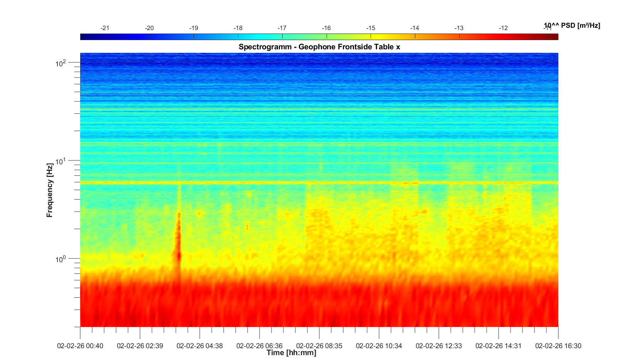
Task: Click the 'Time [hh:mm]' x-axis label
Action: coord(291,353)
